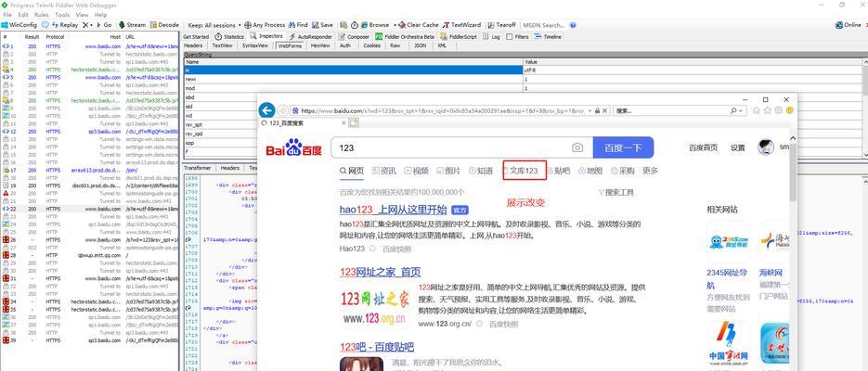Select the Inspectors tab

266,36
